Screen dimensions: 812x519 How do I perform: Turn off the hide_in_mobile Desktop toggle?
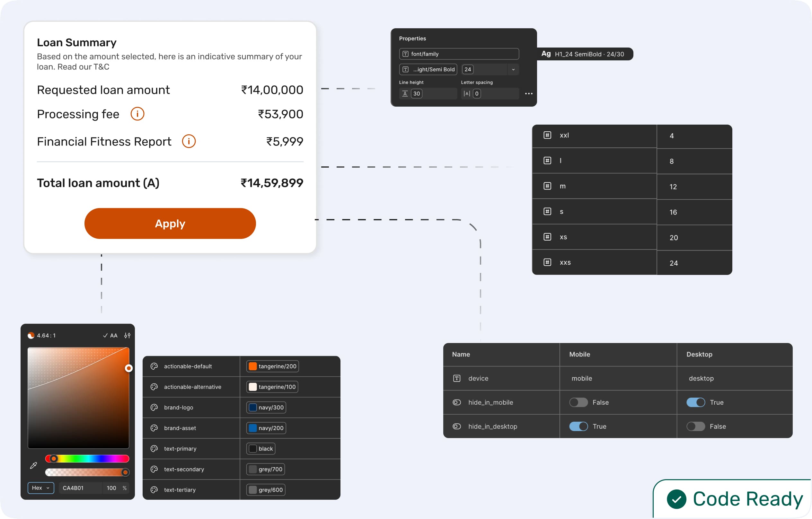(x=695, y=402)
